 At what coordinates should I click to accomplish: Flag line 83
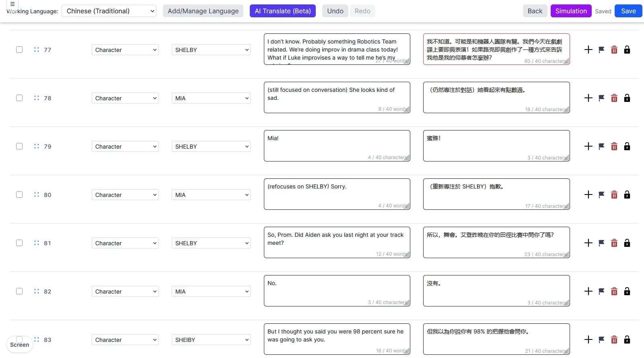[x=601, y=339]
